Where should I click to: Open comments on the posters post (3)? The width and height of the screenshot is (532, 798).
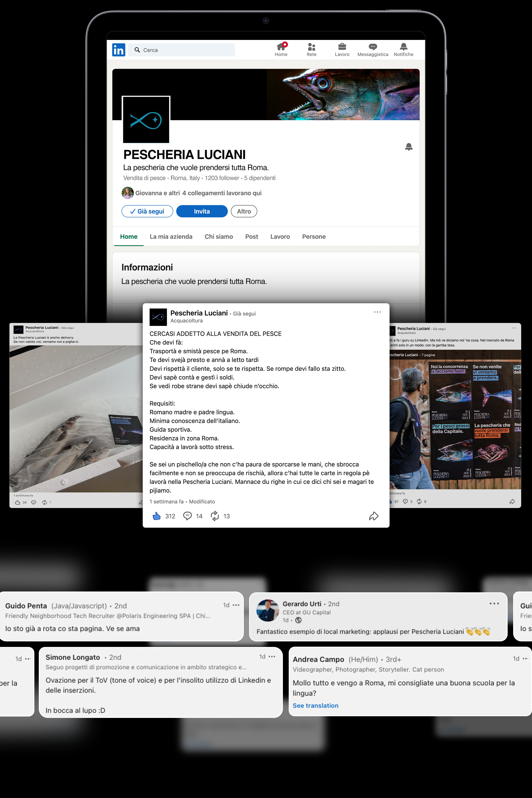(405, 501)
